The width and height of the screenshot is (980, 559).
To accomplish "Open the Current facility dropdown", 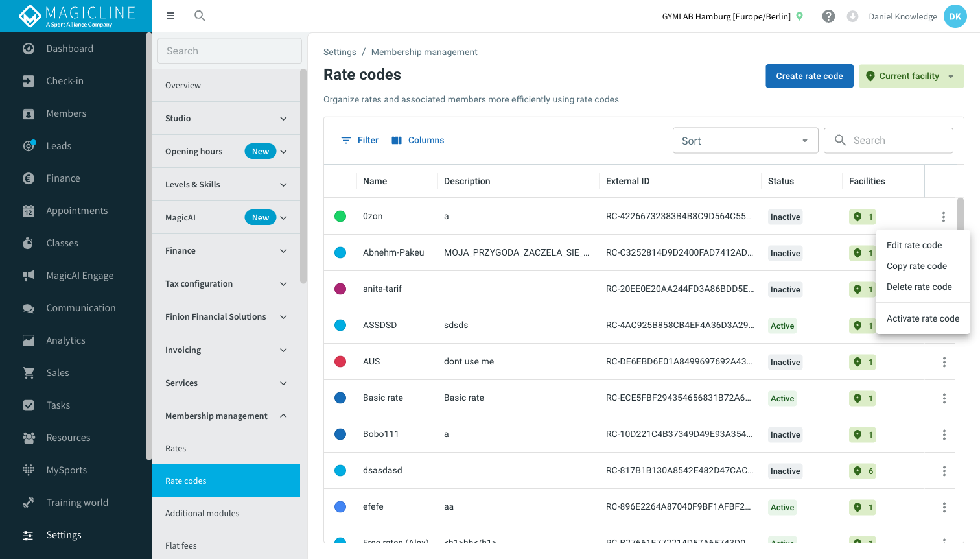I will tap(911, 76).
